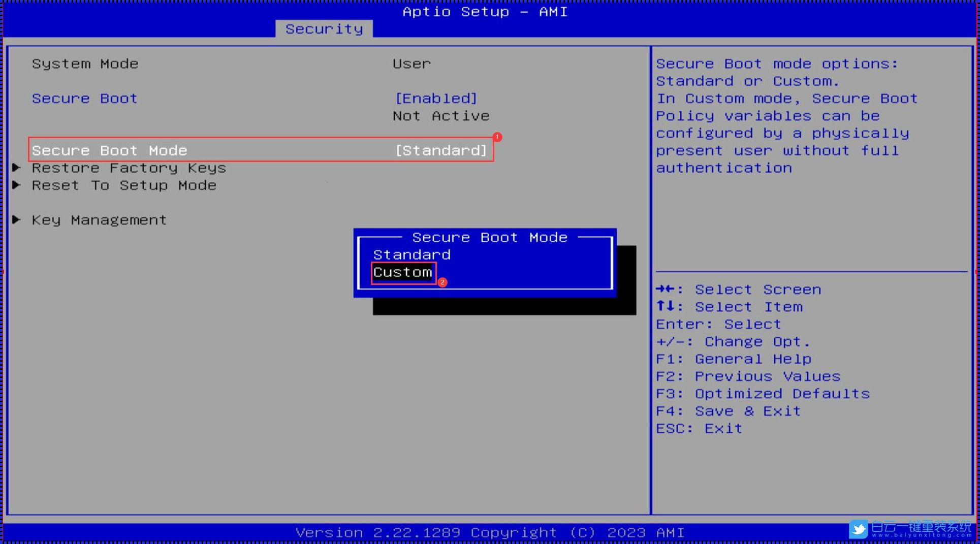Change the Secure Boot [Enabled] value
This screenshot has width=980, height=544.
pos(436,99)
